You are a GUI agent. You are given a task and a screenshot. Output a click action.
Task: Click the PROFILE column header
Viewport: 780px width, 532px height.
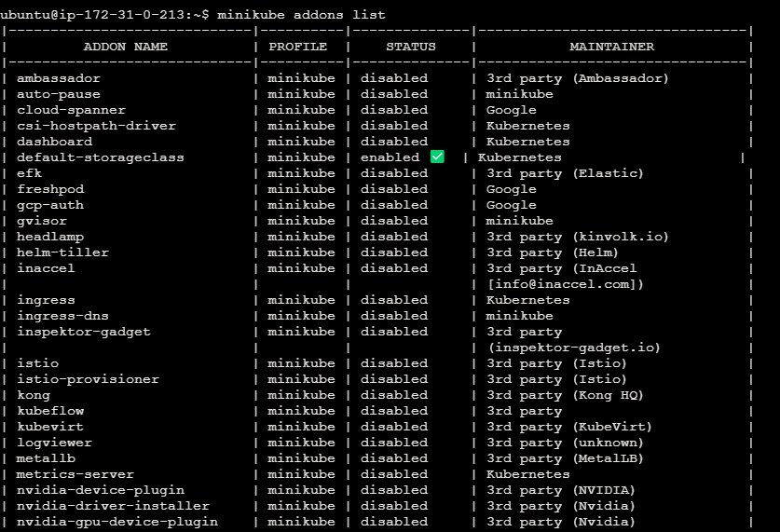(x=298, y=47)
